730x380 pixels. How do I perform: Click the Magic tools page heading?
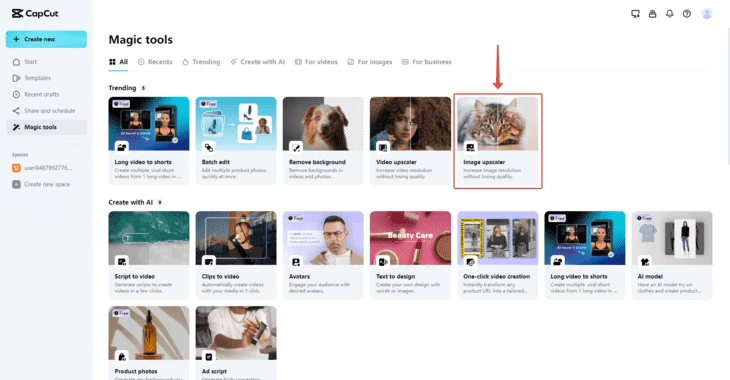click(x=141, y=40)
